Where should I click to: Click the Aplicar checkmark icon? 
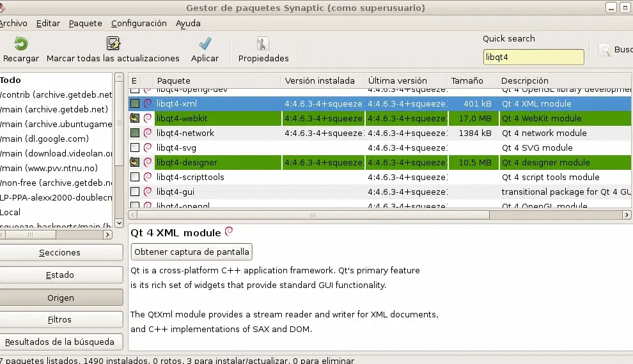click(205, 43)
